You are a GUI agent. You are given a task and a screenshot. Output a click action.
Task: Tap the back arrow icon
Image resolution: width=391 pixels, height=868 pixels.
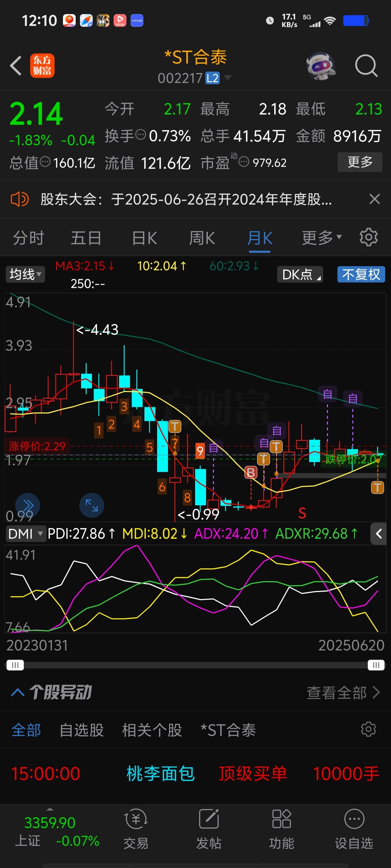[16, 66]
